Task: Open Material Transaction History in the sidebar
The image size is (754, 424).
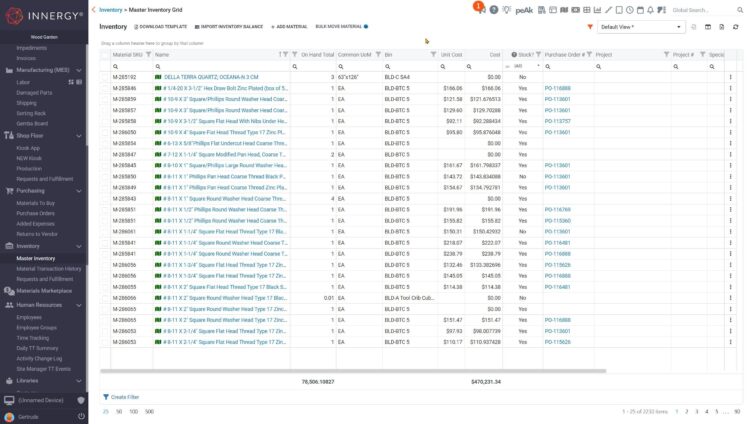Action: click(x=49, y=268)
